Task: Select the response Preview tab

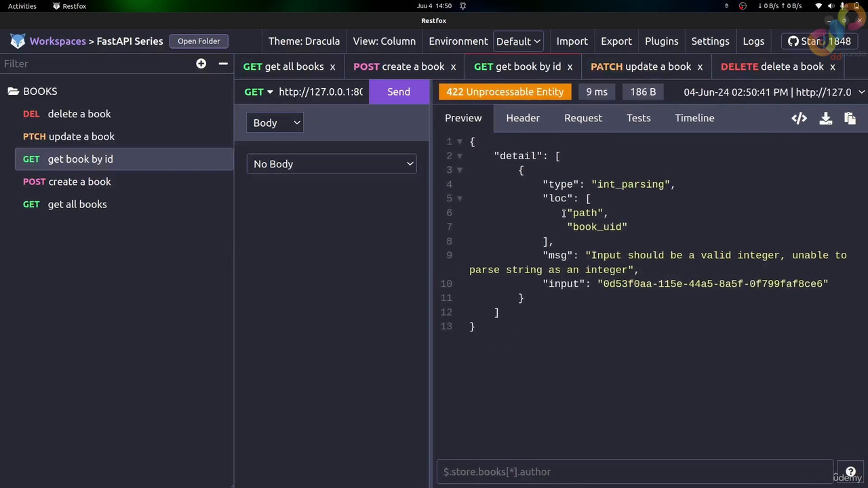Action: point(463,118)
